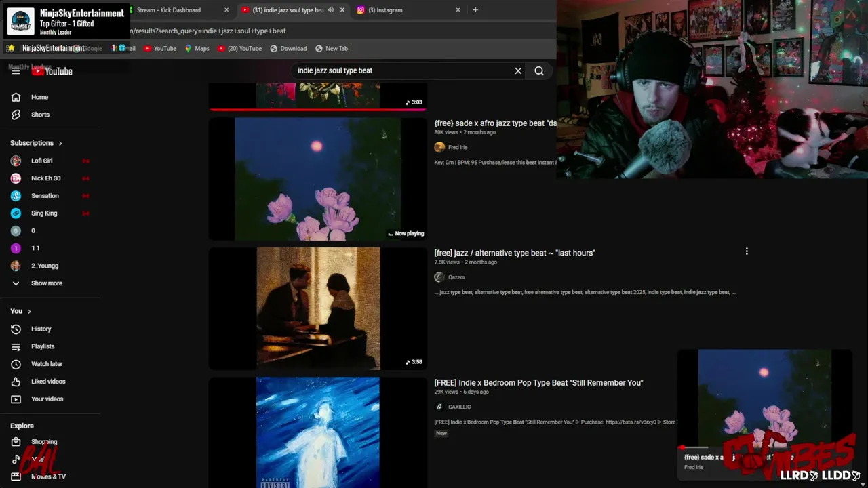Close the indie jazz soul YouTube tab

pos(342,10)
